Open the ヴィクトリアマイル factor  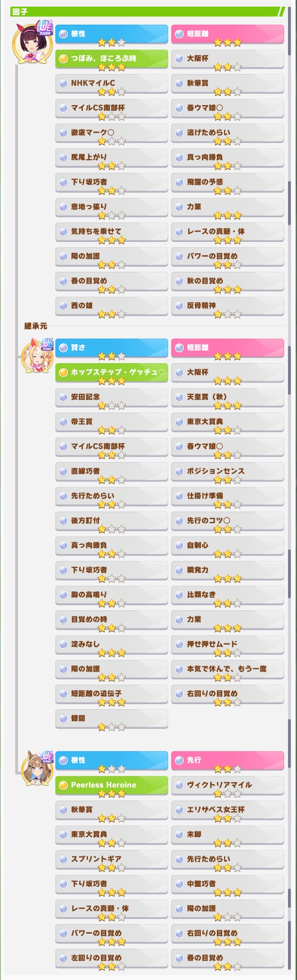228,786
